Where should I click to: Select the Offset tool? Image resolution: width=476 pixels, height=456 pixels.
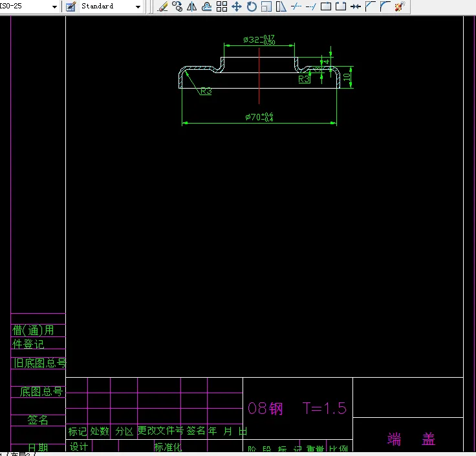pyautogui.click(x=207, y=6)
